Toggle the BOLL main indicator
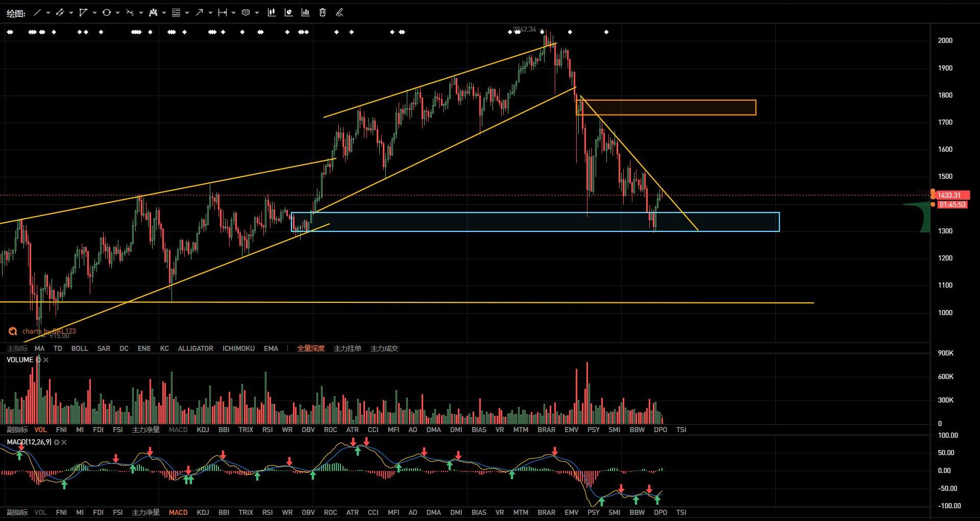 coord(80,348)
